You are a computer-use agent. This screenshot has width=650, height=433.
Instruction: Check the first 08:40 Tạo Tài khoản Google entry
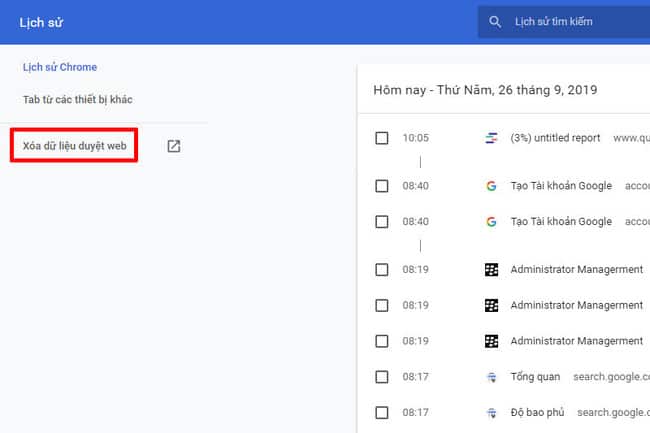click(382, 186)
